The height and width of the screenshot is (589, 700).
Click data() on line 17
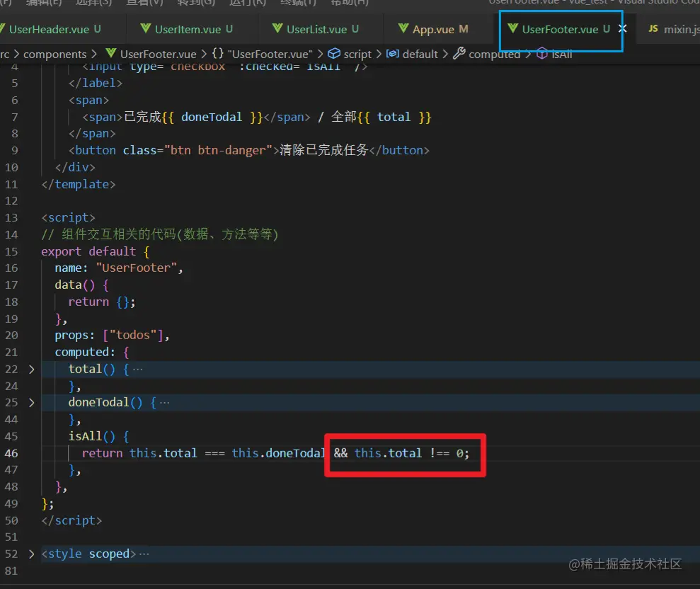(75, 285)
